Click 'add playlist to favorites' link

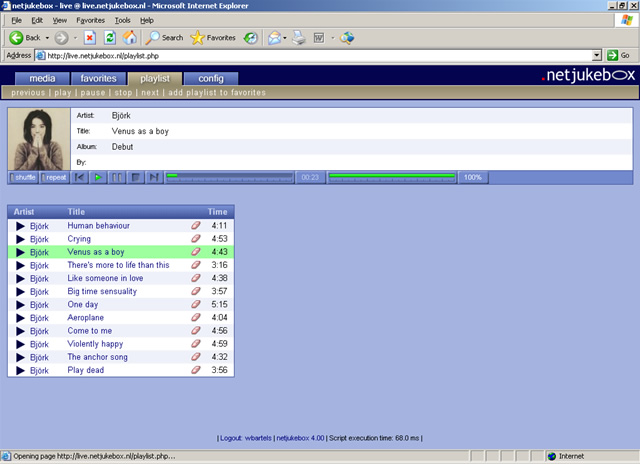click(x=216, y=92)
